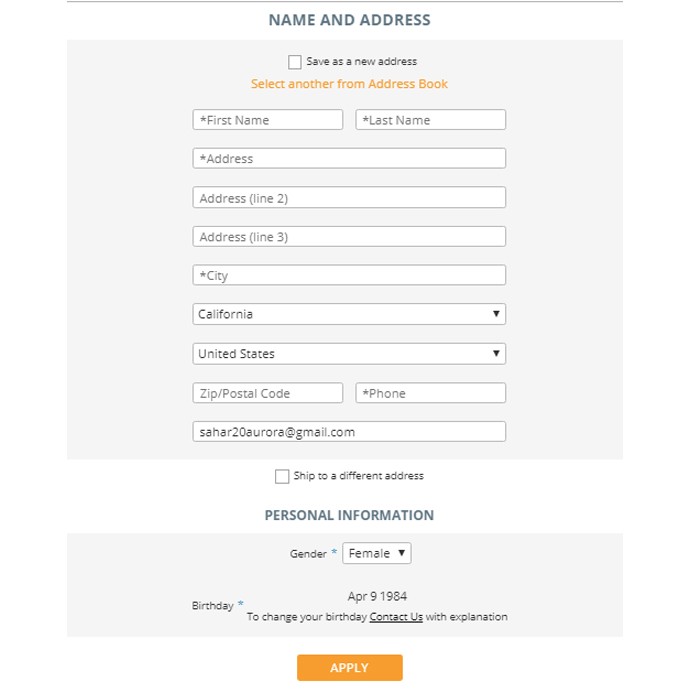Click Select another from Address Book link
This screenshot has width=700, height=700.
(349, 84)
